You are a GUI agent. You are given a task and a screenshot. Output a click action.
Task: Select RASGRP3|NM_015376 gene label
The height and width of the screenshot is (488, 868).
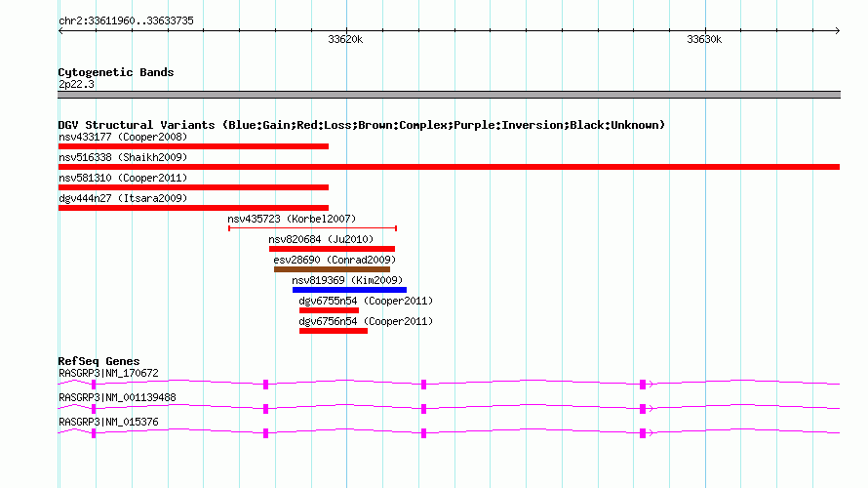tap(108, 422)
